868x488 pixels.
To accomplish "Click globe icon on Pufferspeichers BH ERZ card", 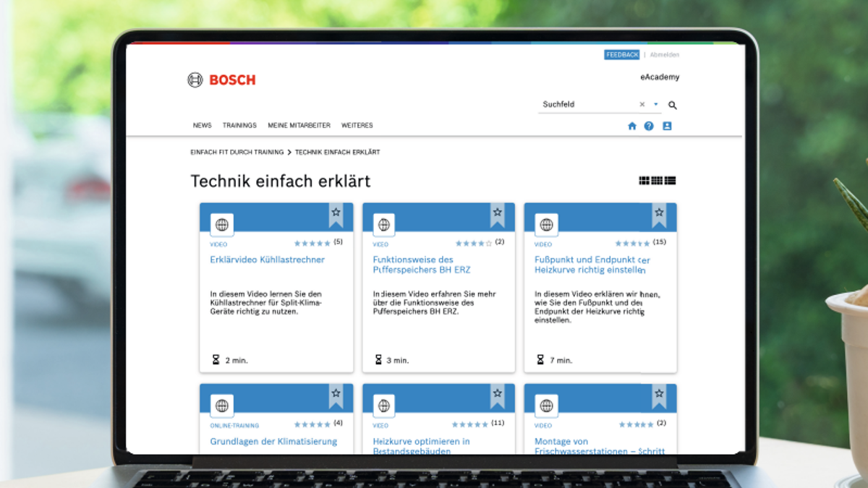I will [x=384, y=225].
